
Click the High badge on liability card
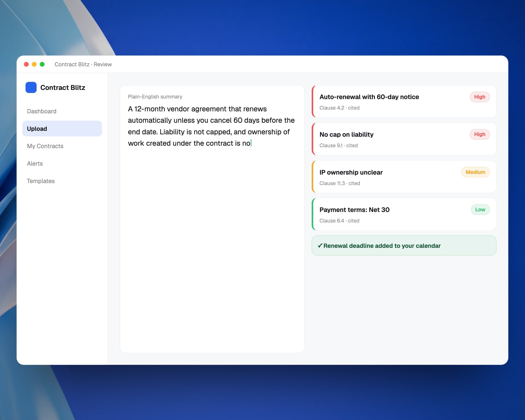(479, 134)
